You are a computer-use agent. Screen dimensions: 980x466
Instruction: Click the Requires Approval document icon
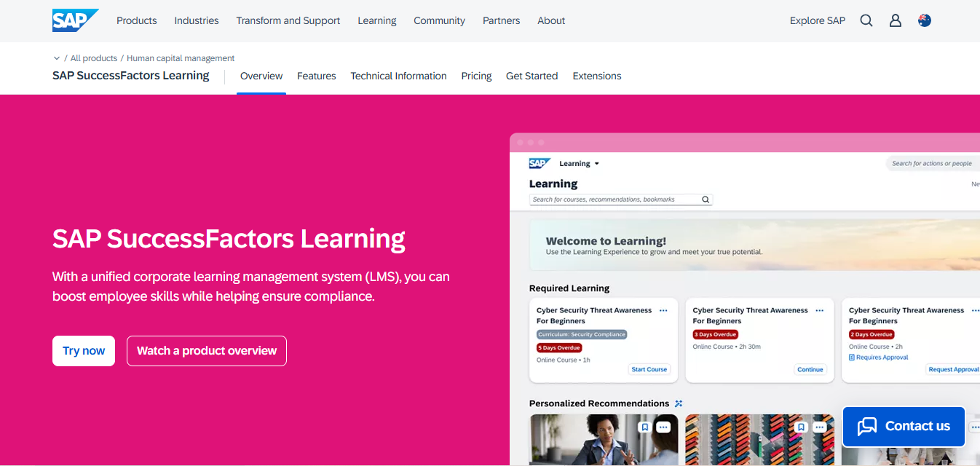[x=852, y=358]
